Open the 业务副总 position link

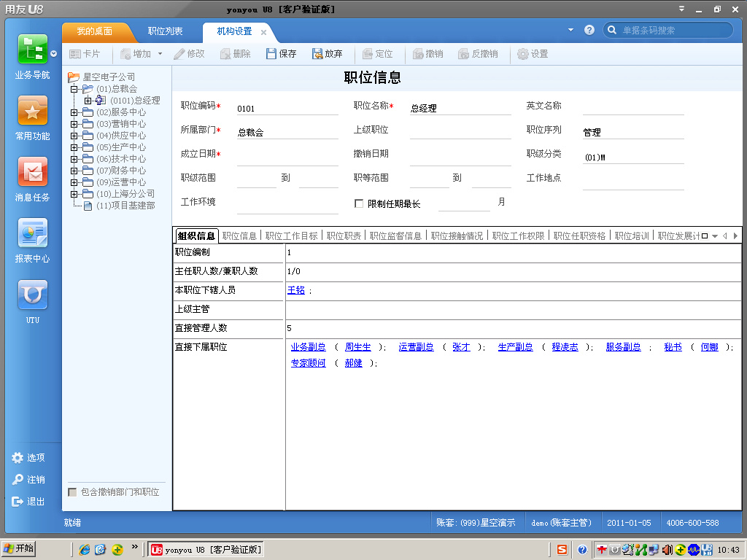(x=309, y=347)
